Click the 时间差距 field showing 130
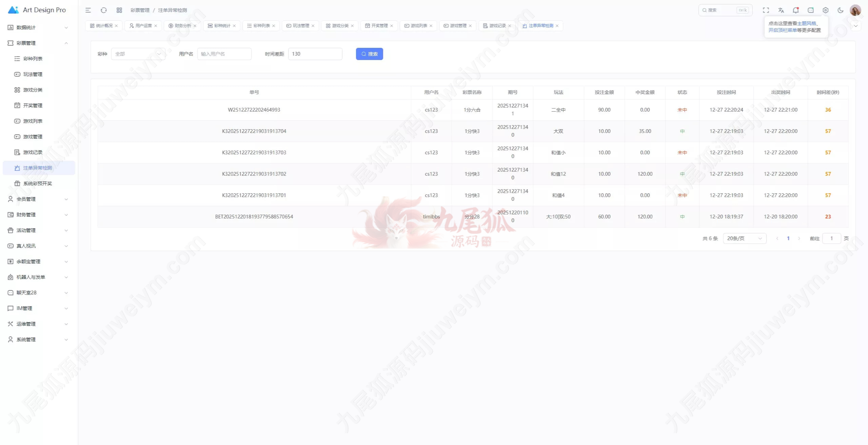868x445 pixels. (315, 54)
